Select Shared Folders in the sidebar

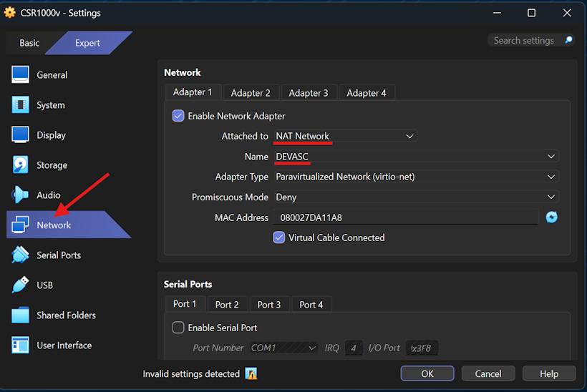tap(66, 315)
